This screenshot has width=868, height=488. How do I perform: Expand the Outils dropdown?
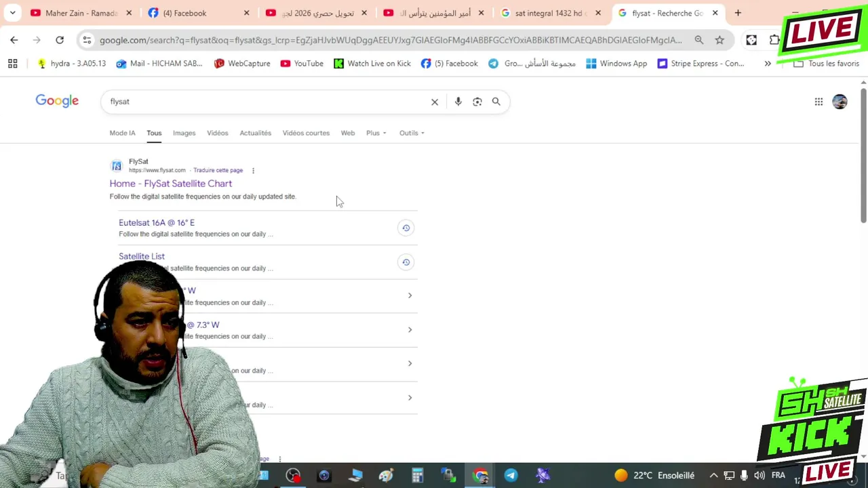pyautogui.click(x=412, y=133)
